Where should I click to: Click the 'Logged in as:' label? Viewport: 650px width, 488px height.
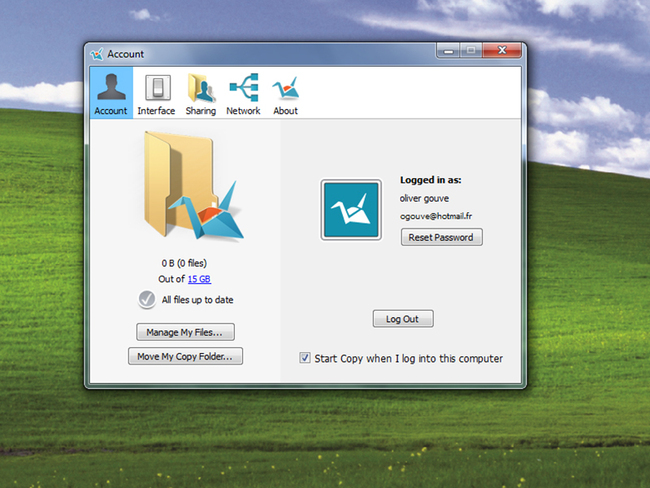click(431, 180)
